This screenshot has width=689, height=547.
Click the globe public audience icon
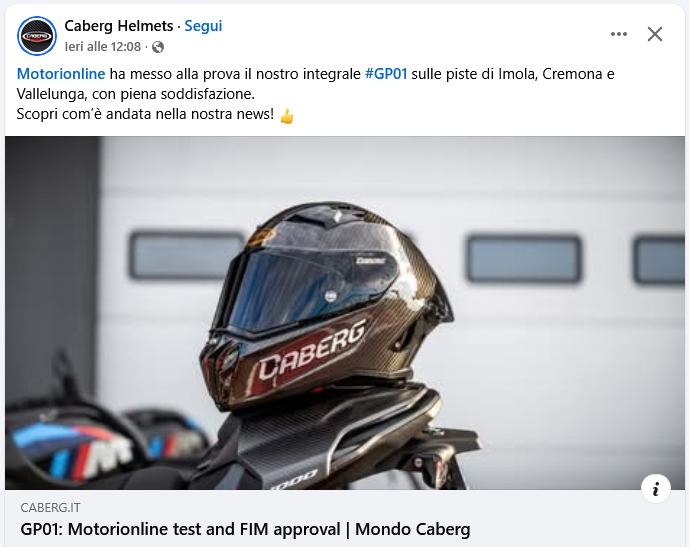click(x=158, y=47)
